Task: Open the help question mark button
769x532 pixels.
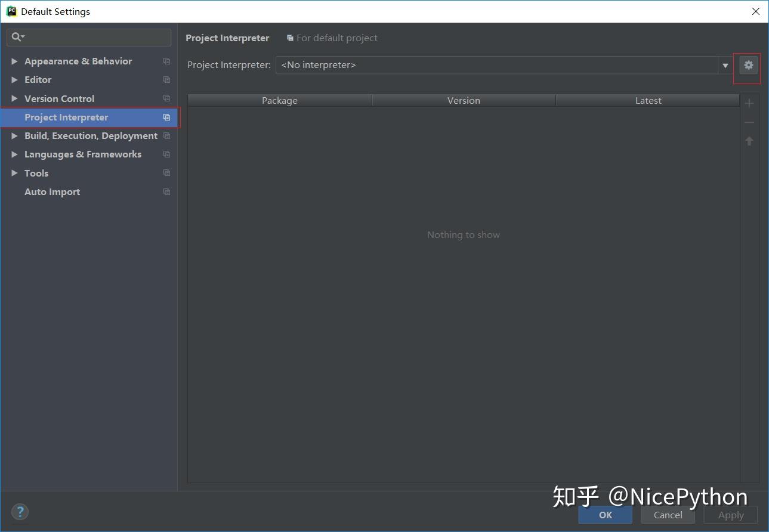Action: point(20,512)
